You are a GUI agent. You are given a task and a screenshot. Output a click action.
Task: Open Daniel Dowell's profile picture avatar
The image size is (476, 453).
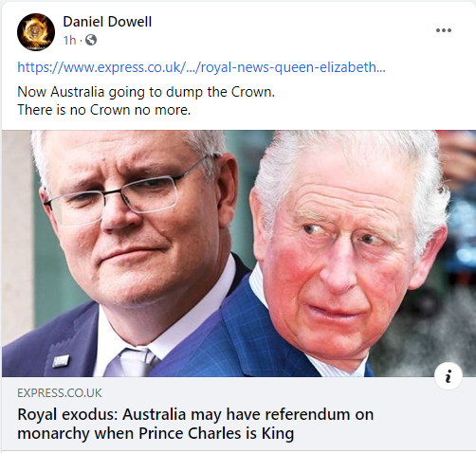(x=36, y=32)
